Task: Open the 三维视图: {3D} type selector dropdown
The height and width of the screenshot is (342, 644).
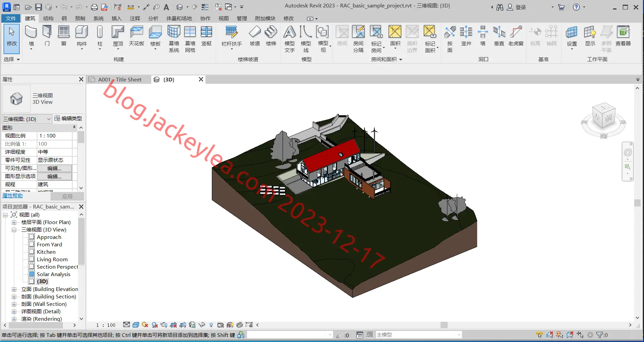Action: [x=27, y=119]
